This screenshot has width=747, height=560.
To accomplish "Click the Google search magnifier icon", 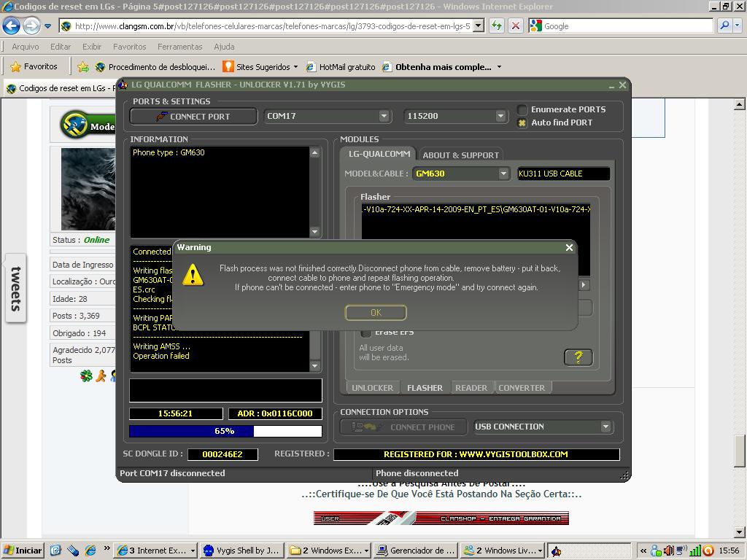I will (x=724, y=26).
